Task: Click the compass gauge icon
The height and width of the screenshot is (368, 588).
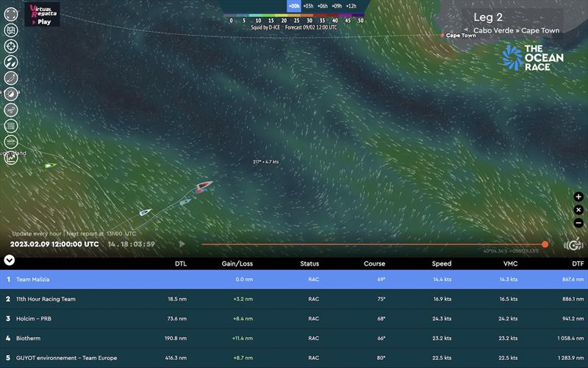Action: 11,94
